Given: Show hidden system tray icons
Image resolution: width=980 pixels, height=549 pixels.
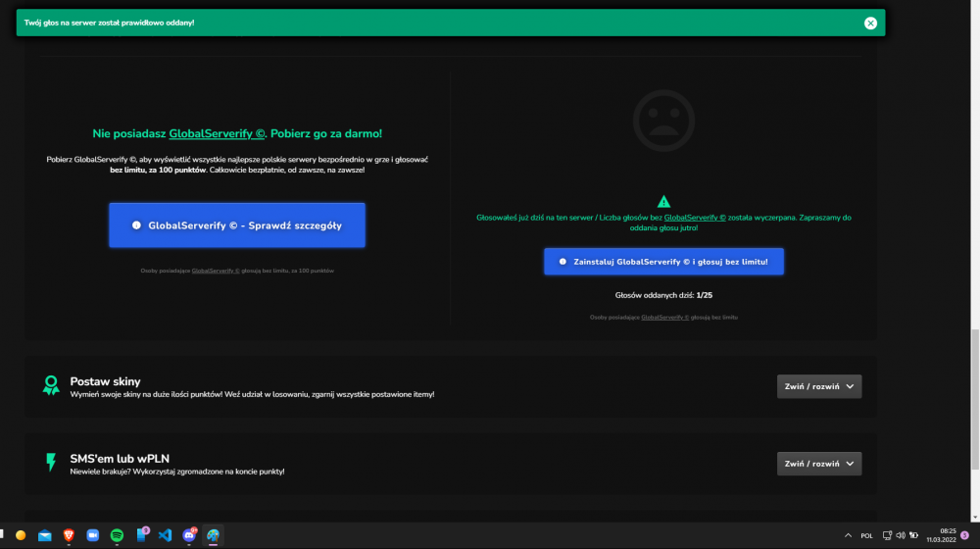Looking at the screenshot, I should pyautogui.click(x=848, y=535).
